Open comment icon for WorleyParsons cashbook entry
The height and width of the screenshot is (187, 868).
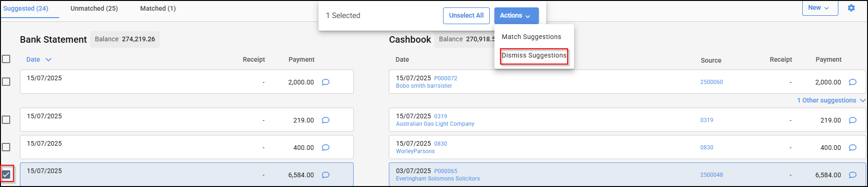852,148
